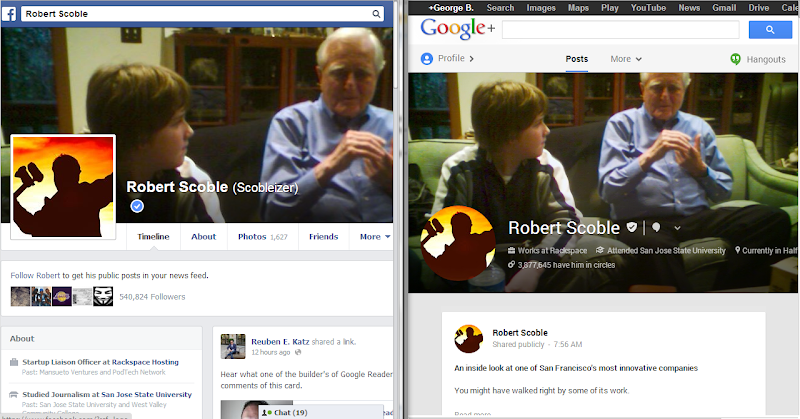Click Search in the Google top bar
This screenshot has width=800, height=419.
500,8
